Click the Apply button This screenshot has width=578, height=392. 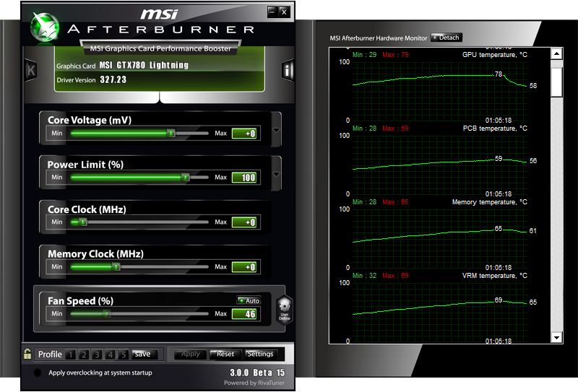point(190,354)
